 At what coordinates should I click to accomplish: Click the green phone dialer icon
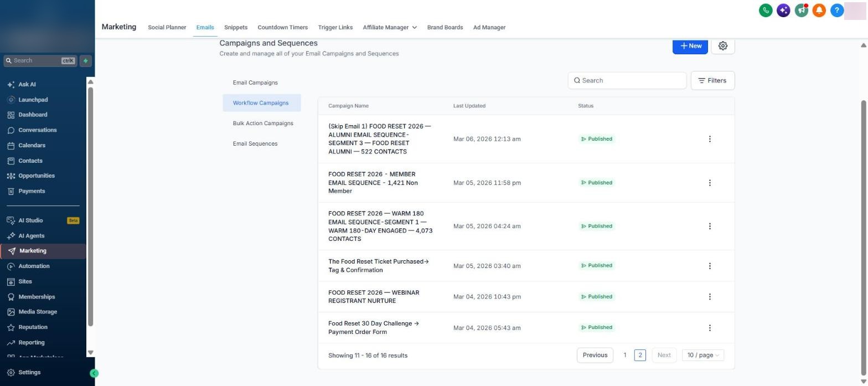(x=766, y=10)
